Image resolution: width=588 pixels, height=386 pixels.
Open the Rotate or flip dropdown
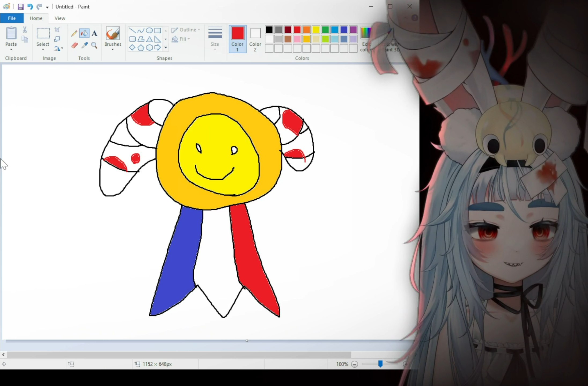[x=58, y=48]
